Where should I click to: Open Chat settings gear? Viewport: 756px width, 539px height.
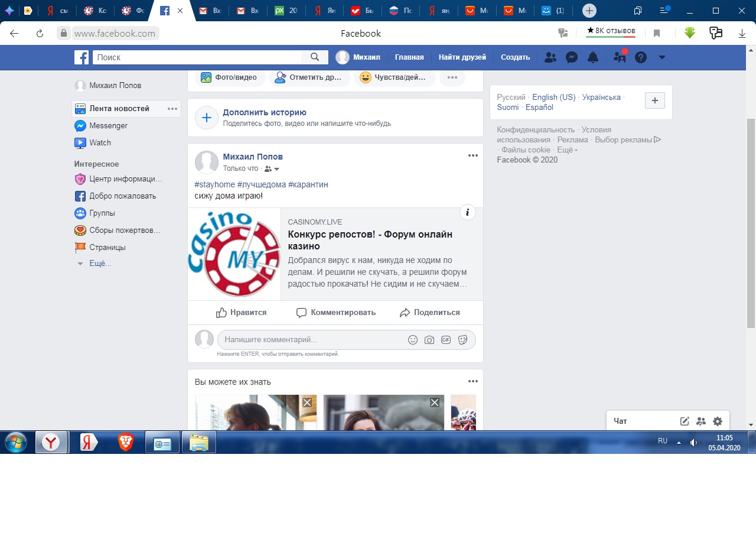tap(718, 421)
